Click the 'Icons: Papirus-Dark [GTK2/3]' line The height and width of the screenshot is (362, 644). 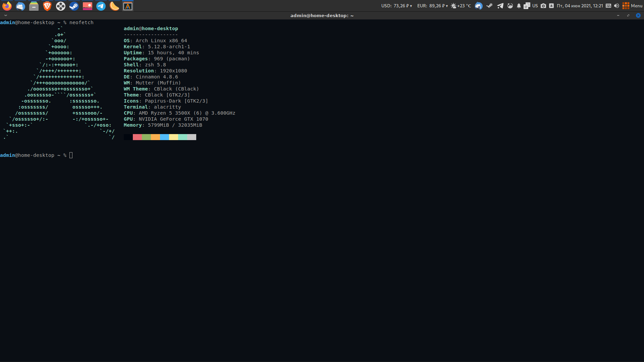point(166,101)
